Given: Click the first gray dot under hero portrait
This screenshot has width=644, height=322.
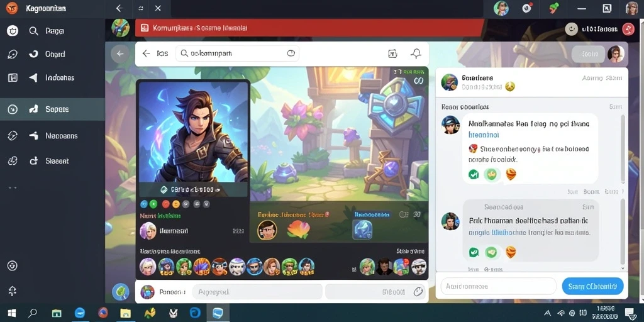Looking at the screenshot, I should pos(186,203).
